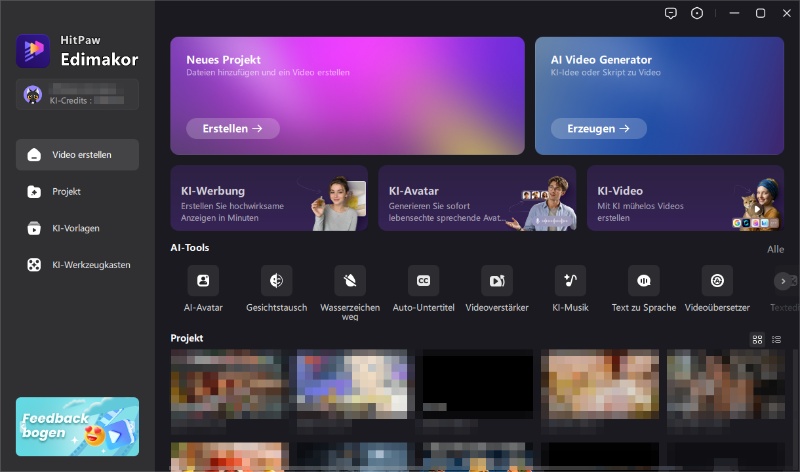
Task: Open KI-Werkzeugkasten in sidebar
Action: (77, 265)
